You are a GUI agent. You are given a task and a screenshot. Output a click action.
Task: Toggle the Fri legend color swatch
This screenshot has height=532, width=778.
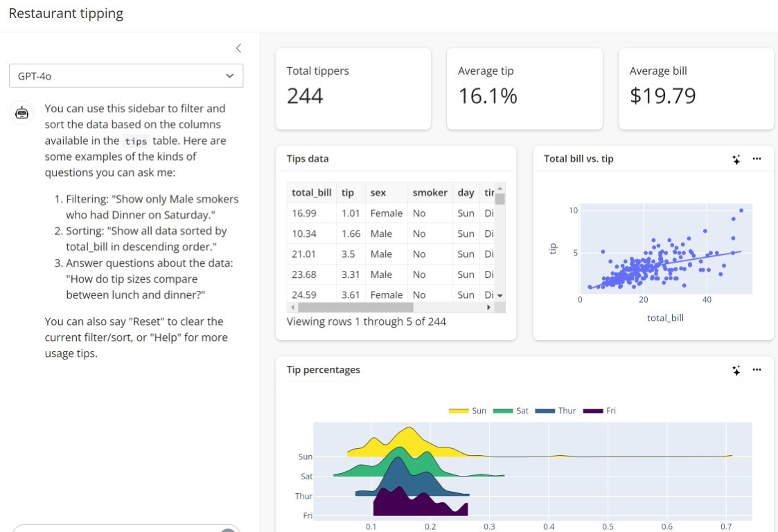tap(593, 411)
